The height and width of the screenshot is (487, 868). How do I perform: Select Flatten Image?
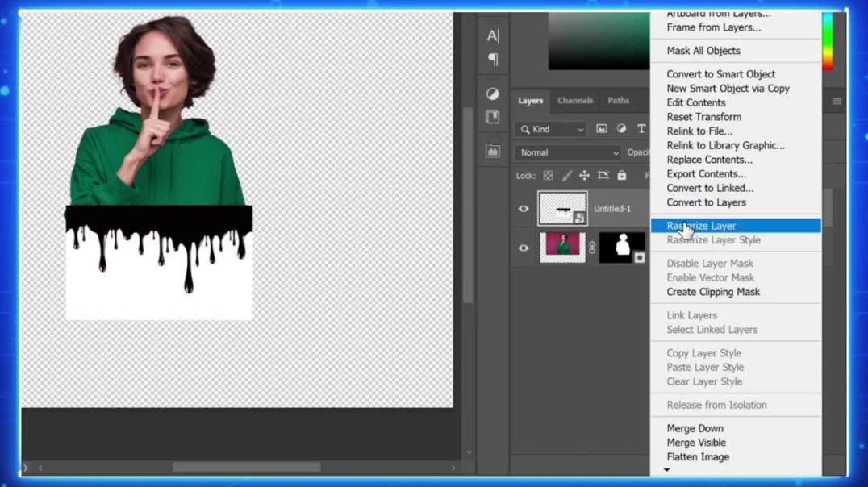click(x=697, y=456)
